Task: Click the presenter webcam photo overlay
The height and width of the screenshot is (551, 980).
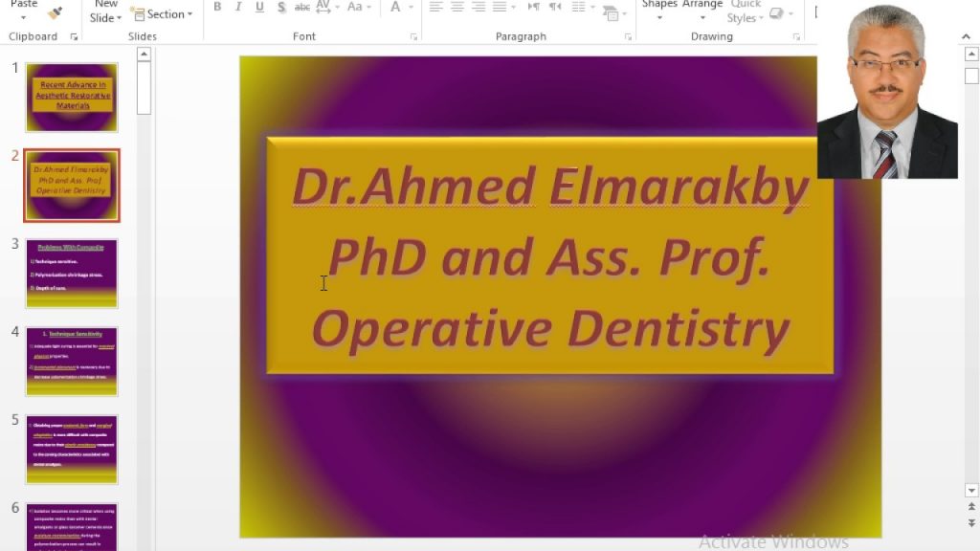Action: (887, 89)
